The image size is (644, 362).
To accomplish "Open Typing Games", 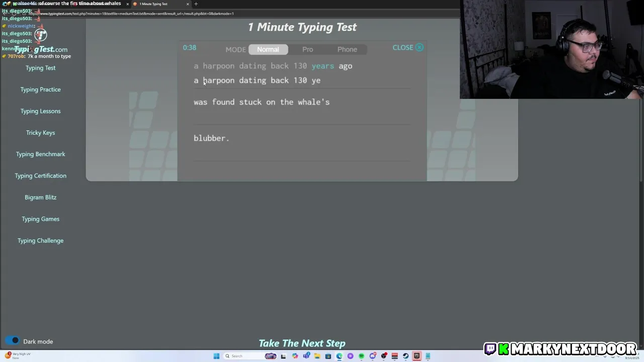I will click(x=40, y=219).
